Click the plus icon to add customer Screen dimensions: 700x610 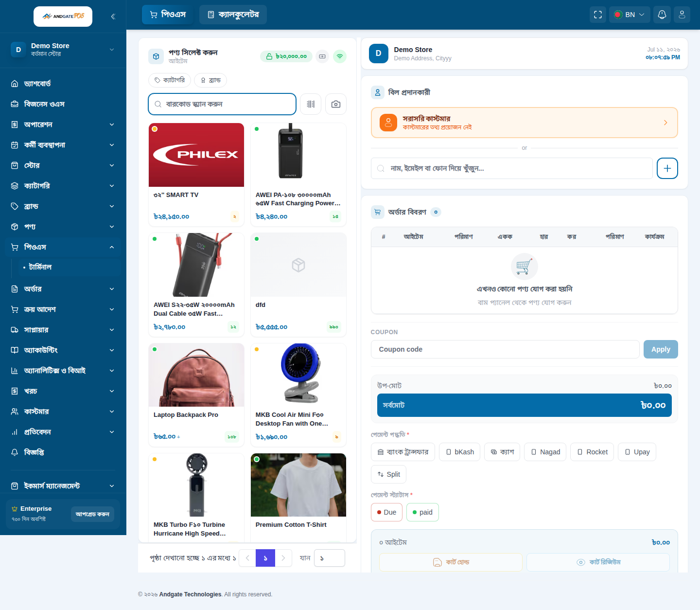(667, 168)
